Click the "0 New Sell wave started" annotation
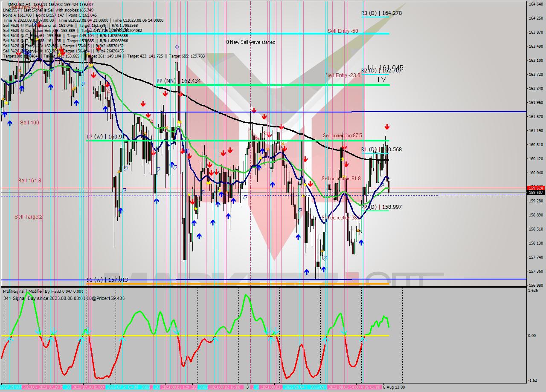Image resolution: width=546 pixels, height=392 pixels. coord(250,42)
